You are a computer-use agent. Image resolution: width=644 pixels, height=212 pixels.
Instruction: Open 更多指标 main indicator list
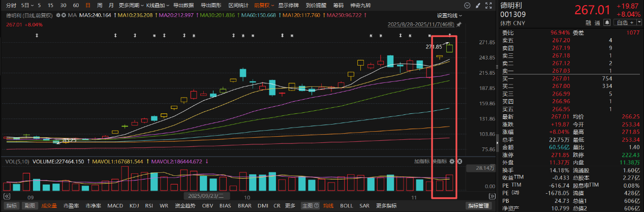click(387, 205)
